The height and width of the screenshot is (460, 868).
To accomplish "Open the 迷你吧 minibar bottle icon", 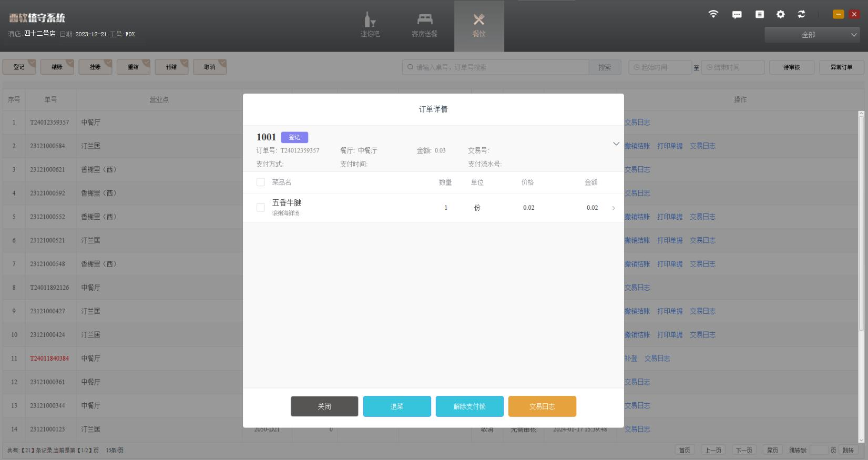I will click(x=370, y=21).
